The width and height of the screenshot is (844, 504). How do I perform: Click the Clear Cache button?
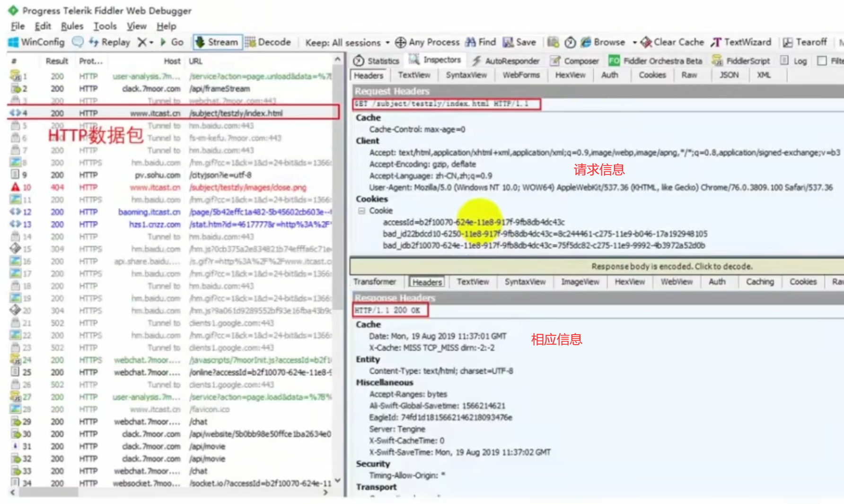pyautogui.click(x=672, y=42)
